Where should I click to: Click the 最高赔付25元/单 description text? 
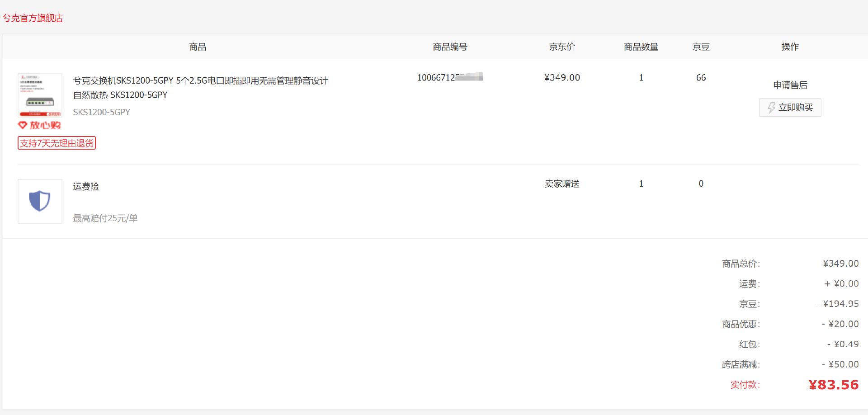pyautogui.click(x=105, y=218)
